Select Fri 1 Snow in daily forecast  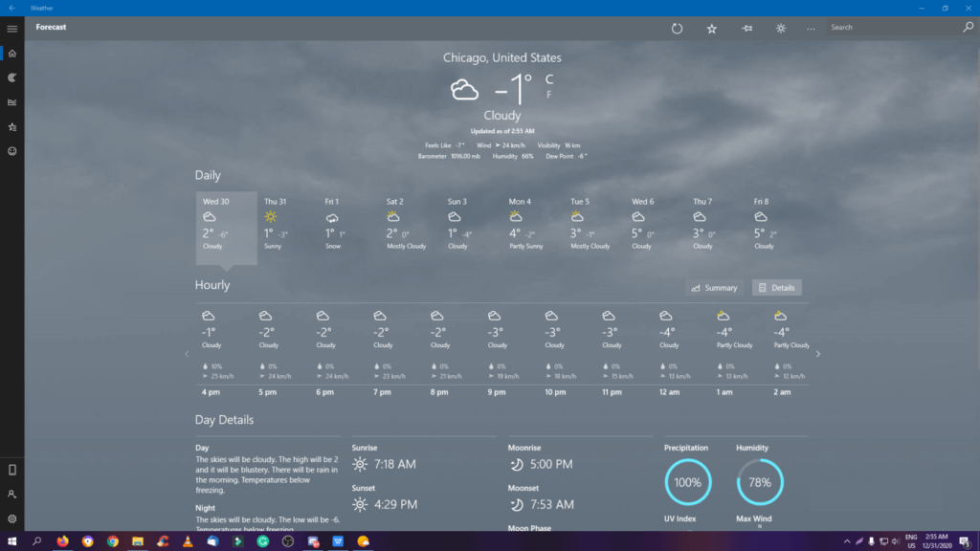coord(335,225)
